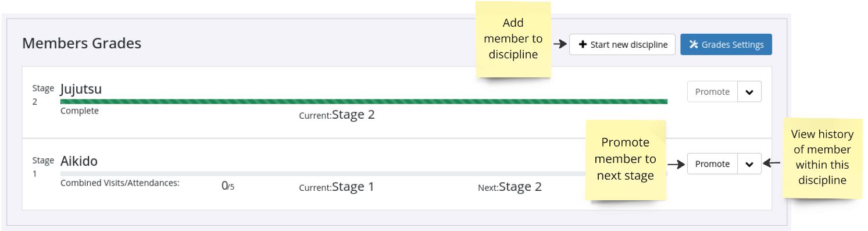
Task: Click the plus icon on Start new discipline
Action: point(583,45)
